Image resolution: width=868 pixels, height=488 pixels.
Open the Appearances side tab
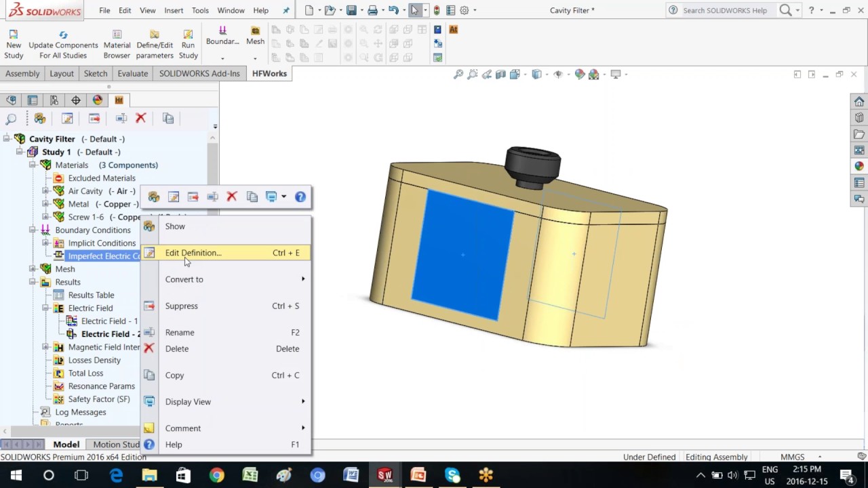click(x=859, y=166)
